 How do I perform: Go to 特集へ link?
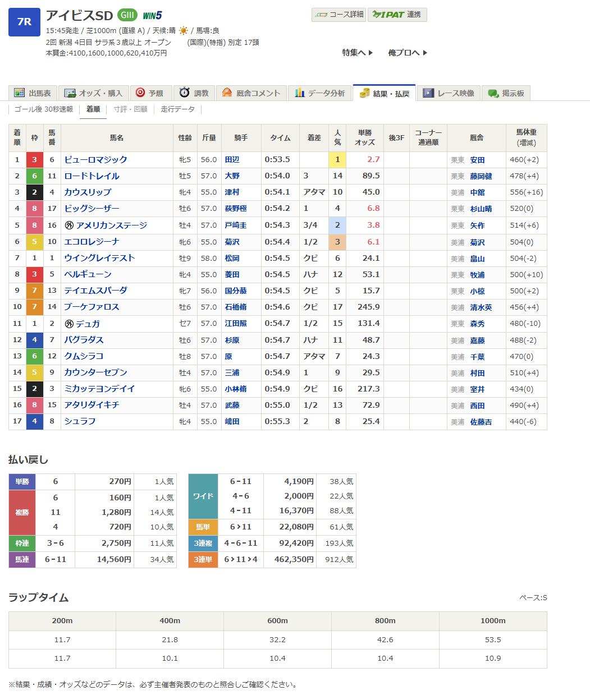click(358, 53)
